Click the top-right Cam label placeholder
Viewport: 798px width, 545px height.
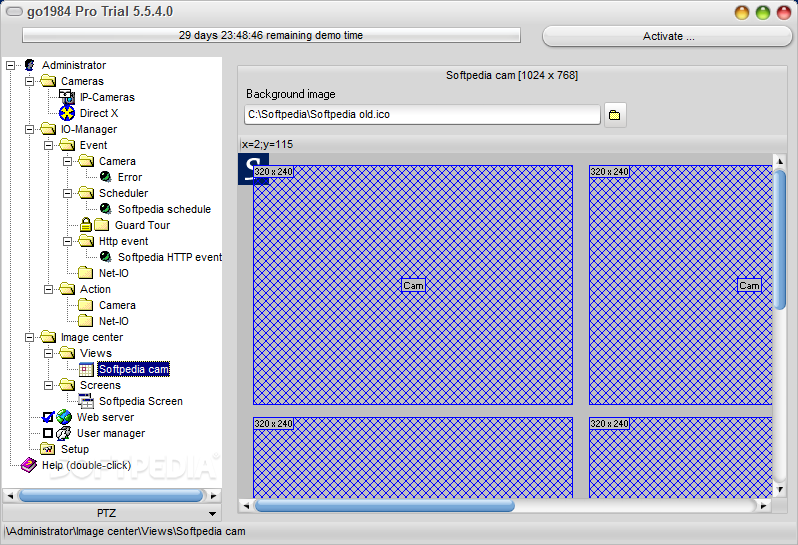coord(749,285)
